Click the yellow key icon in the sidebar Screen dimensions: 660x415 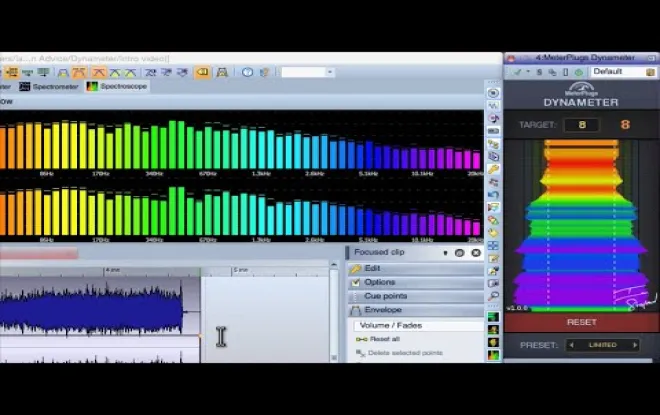[x=493, y=169]
